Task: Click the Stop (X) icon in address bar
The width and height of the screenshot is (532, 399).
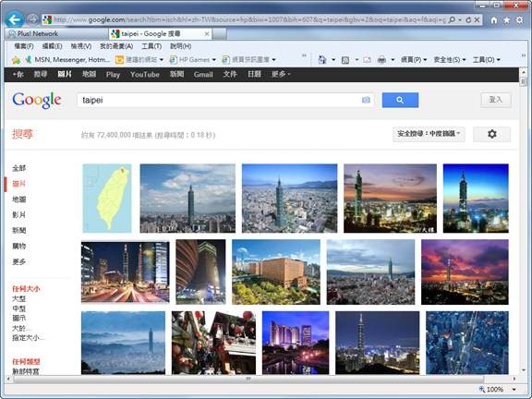Action: tap(477, 19)
